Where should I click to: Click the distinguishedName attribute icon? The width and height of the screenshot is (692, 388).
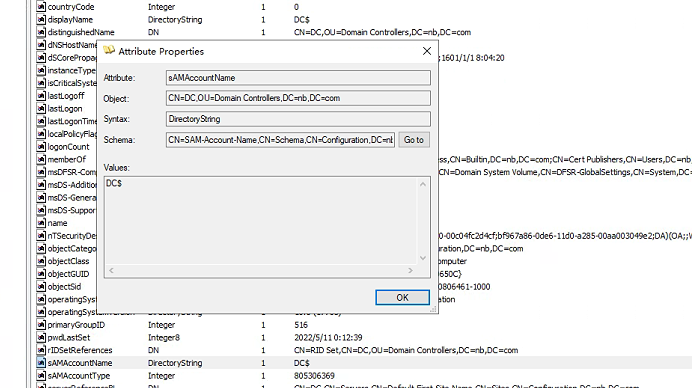(x=41, y=32)
